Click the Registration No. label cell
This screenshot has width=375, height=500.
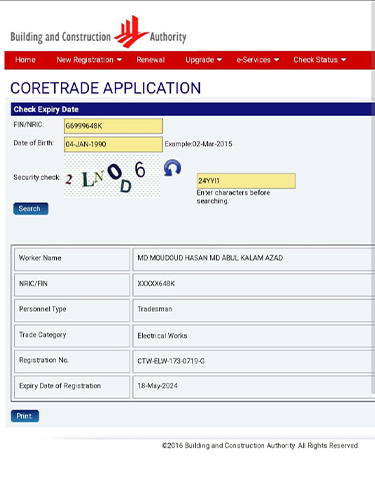72,361
